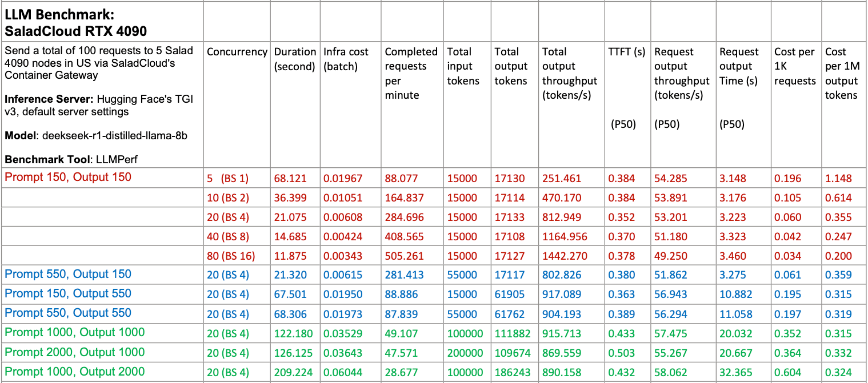Click the 'Request output throughput' column header
The image size is (868, 383).
(x=682, y=74)
